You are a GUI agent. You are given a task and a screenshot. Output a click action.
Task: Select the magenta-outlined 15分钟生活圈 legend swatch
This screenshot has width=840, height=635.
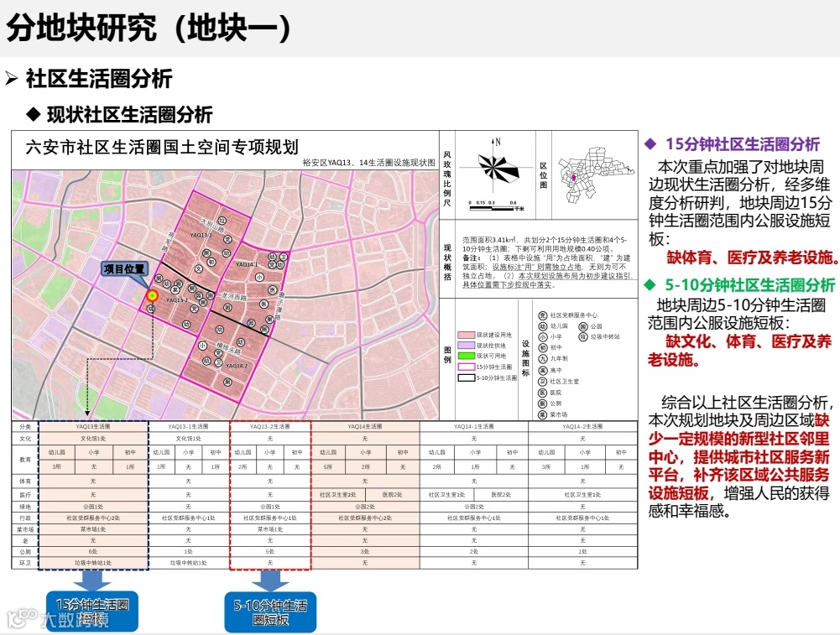[466, 367]
